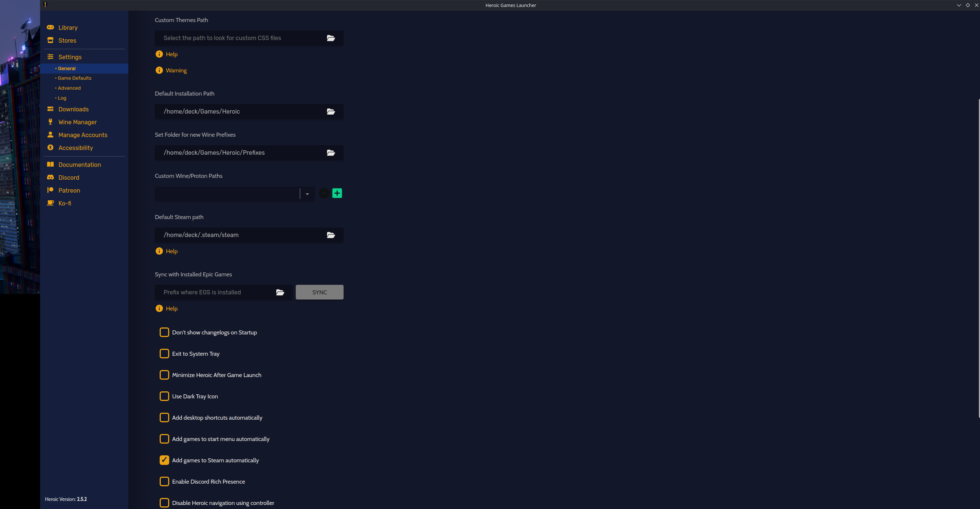Toggle Add games to Steam automatically
This screenshot has height=509, width=980.
[x=164, y=460]
